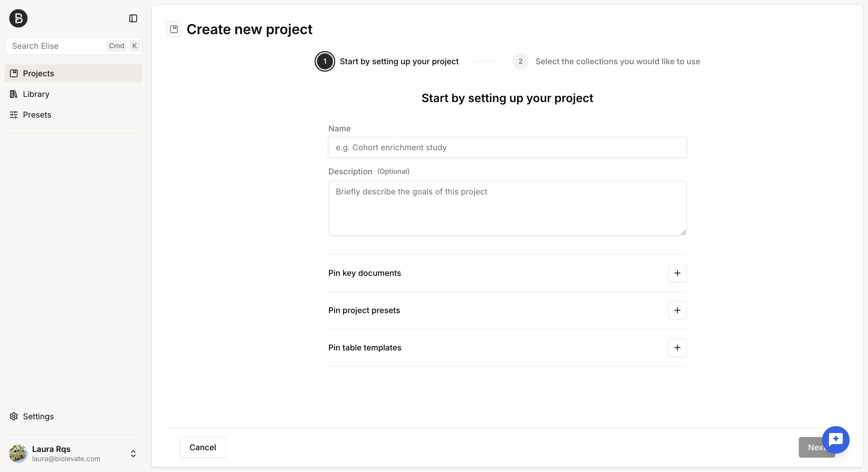Click the Biolevate logo icon
868x472 pixels.
pos(18,18)
